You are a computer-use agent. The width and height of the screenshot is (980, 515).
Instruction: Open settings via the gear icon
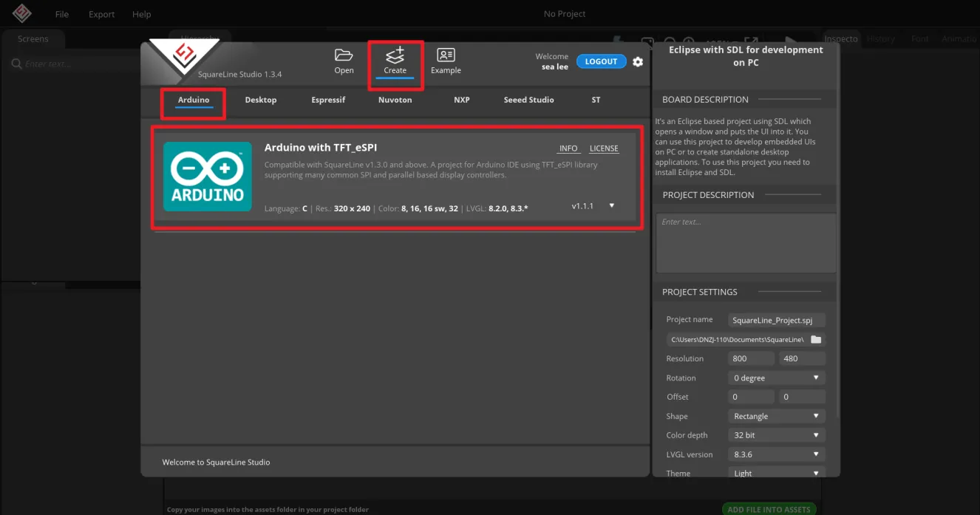click(x=638, y=62)
